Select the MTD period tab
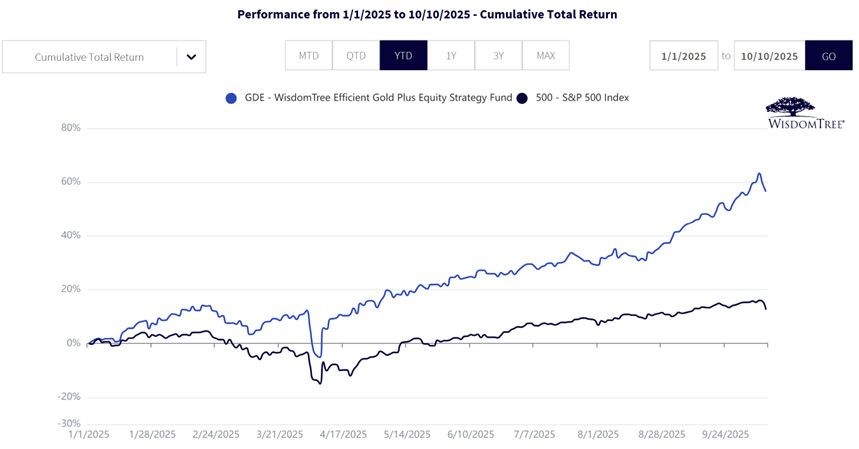The width and height of the screenshot is (859, 449). click(308, 55)
